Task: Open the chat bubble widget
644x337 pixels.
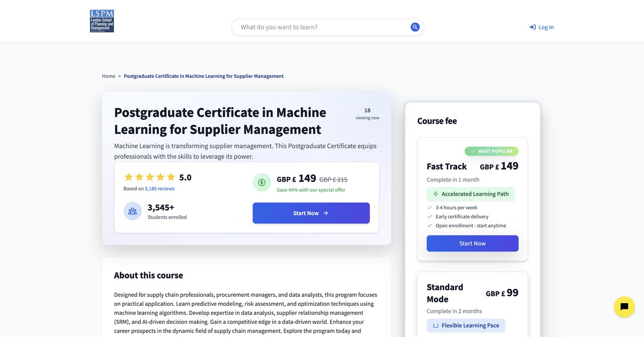Action: point(624,307)
